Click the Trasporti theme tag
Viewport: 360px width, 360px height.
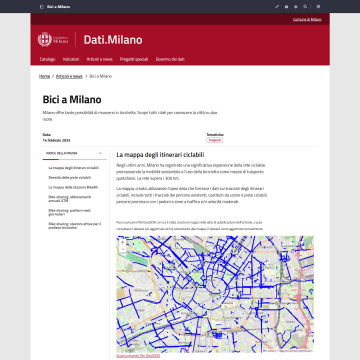[x=214, y=140]
